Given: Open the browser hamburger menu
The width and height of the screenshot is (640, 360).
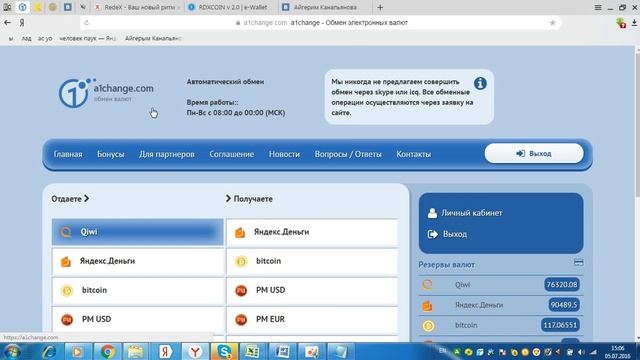Looking at the screenshot, I should pos(598,7).
